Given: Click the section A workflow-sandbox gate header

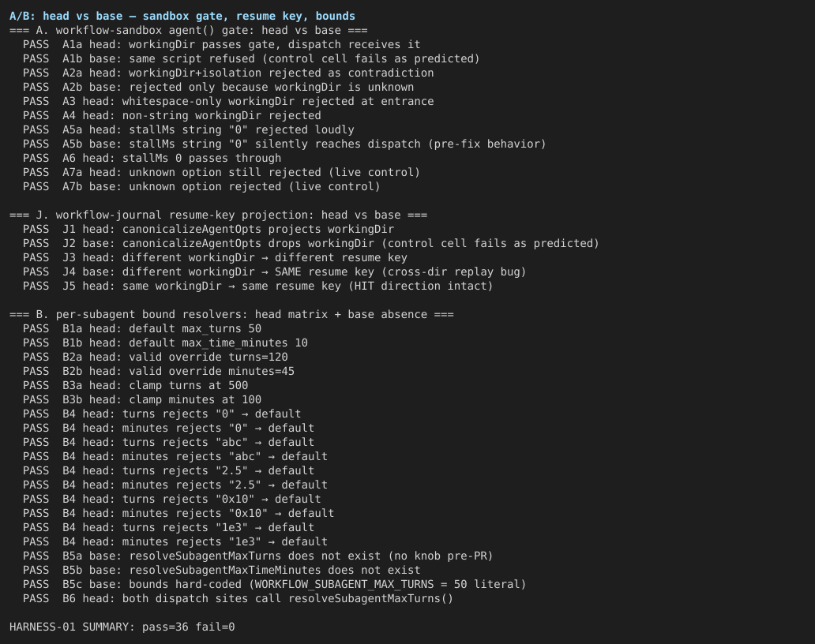Looking at the screenshot, I should [x=188, y=31].
